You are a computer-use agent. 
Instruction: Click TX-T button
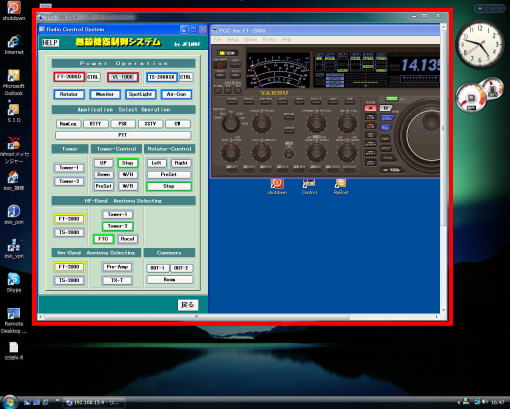tap(117, 280)
